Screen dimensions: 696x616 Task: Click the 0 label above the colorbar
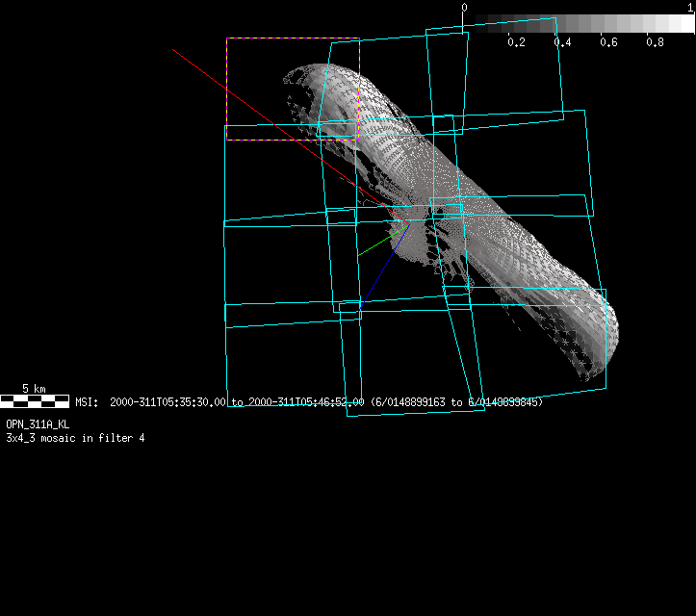(x=465, y=8)
